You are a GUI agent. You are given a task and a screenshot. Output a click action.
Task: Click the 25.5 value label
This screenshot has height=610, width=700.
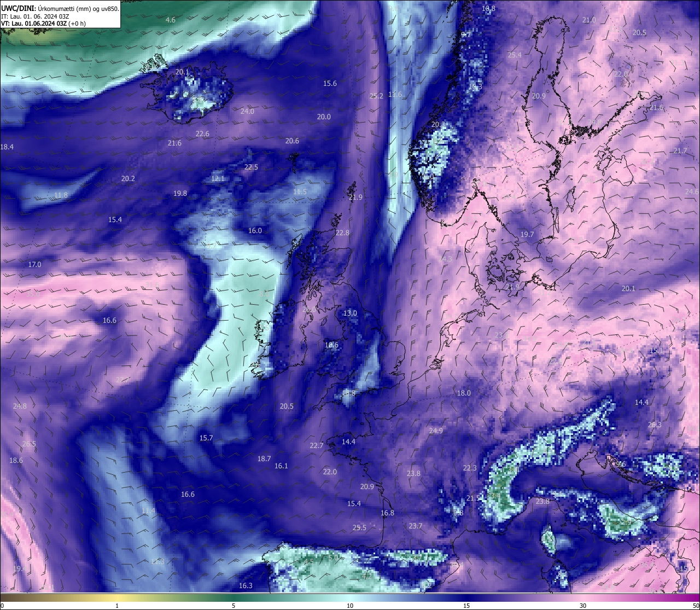(x=359, y=527)
